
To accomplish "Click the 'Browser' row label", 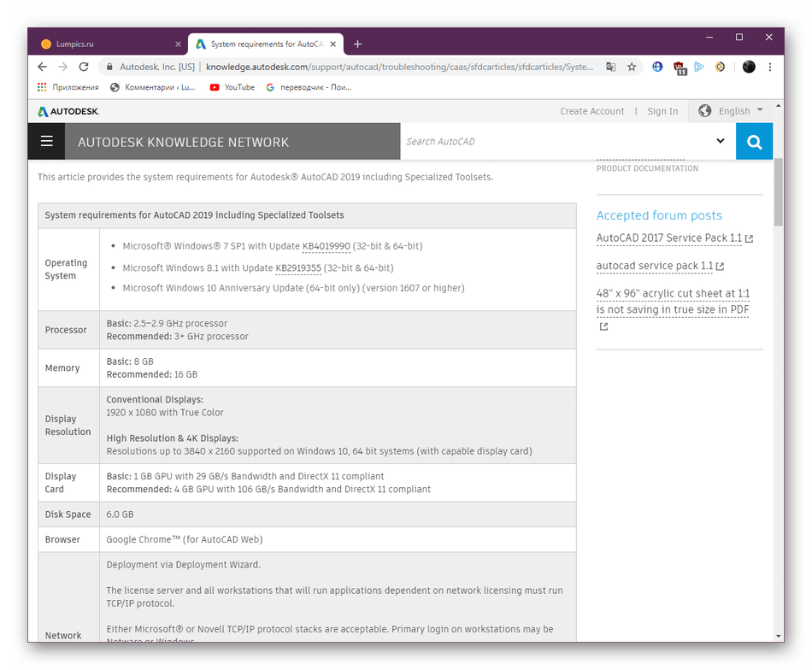I will click(62, 539).
